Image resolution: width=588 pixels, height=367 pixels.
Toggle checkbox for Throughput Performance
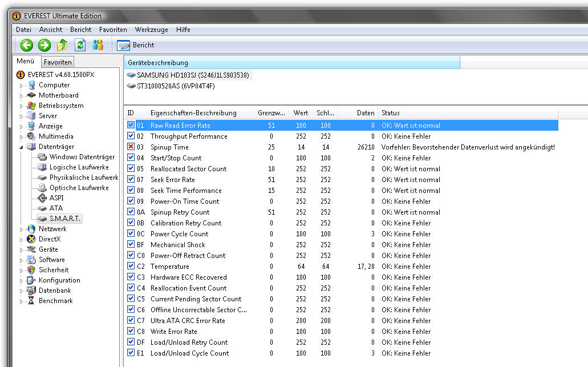pos(131,136)
